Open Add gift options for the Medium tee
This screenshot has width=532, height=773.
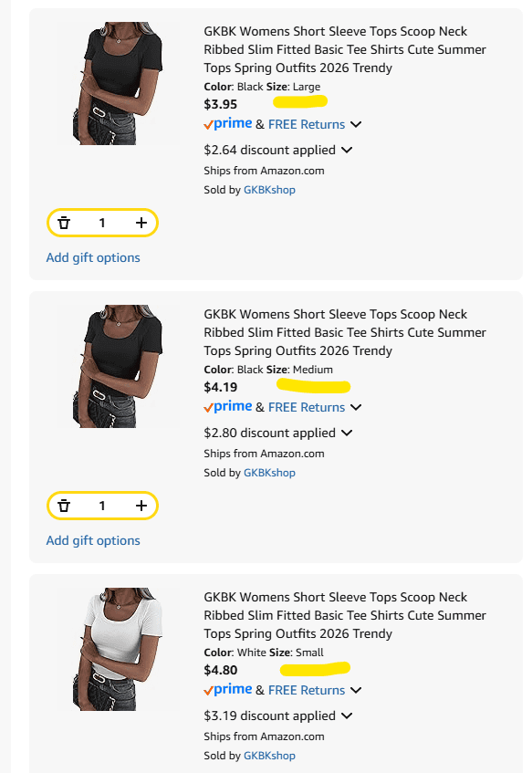click(92, 540)
